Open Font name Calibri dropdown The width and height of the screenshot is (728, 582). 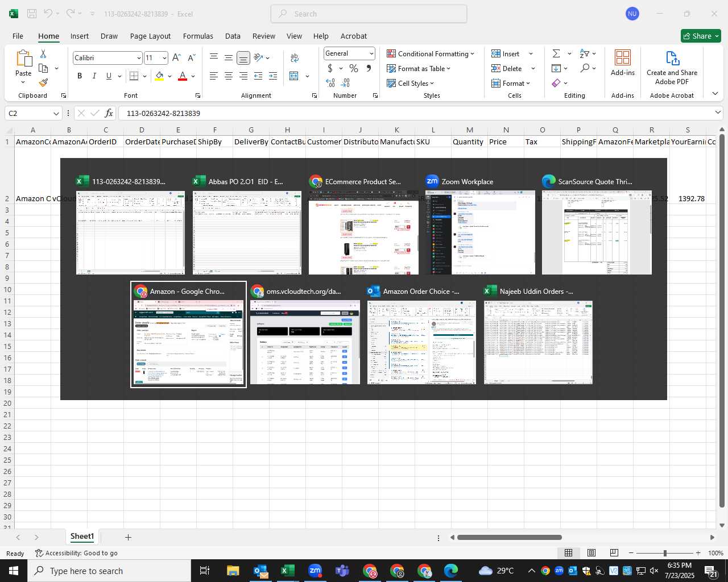[x=139, y=58]
